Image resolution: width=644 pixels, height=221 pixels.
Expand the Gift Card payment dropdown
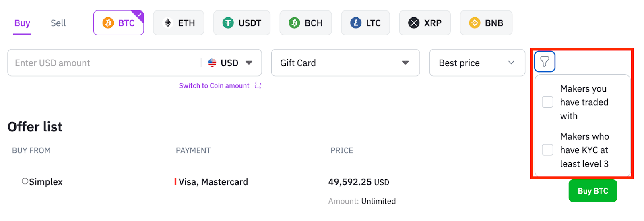345,63
